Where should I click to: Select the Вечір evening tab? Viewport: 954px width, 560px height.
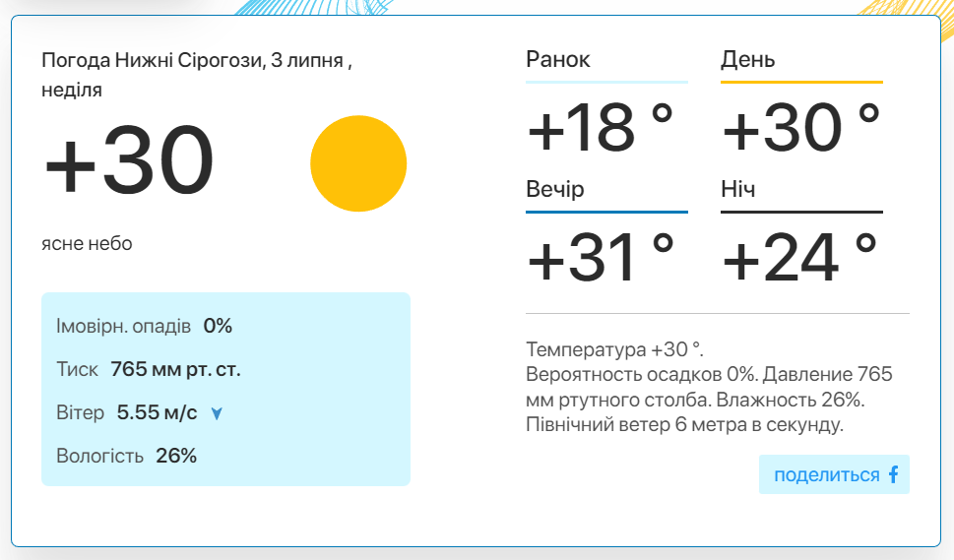click(606, 193)
